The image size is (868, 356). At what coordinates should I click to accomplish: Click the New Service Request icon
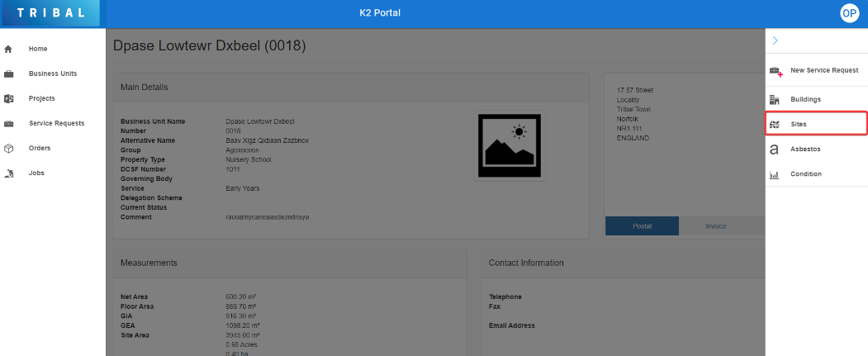tap(775, 71)
